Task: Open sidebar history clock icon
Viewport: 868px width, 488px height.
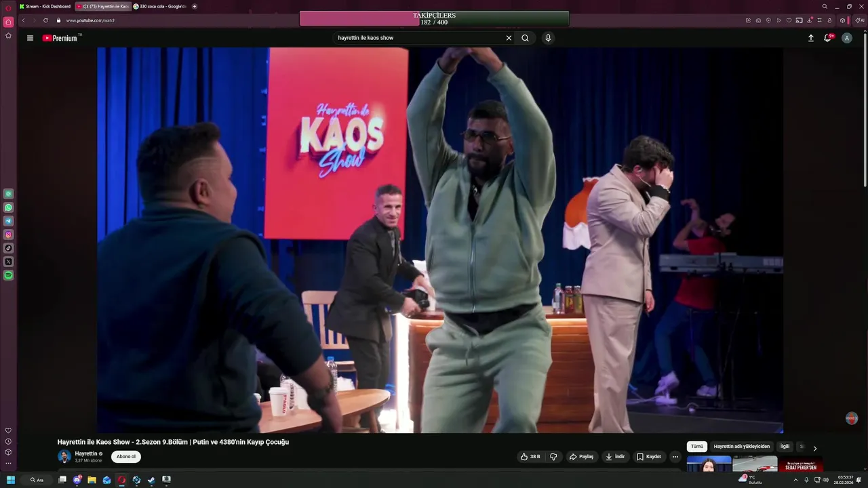Action: pos(8,441)
